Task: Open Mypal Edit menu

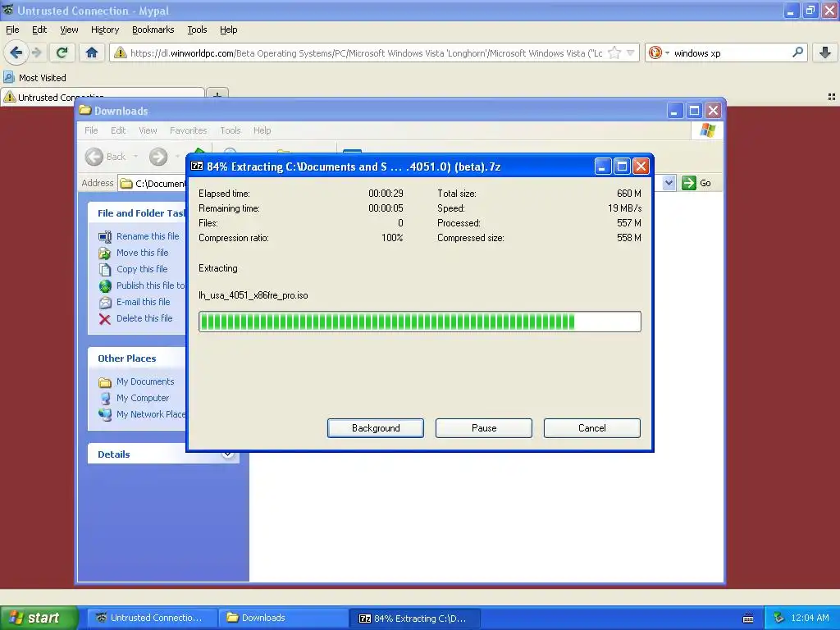Action: point(39,30)
